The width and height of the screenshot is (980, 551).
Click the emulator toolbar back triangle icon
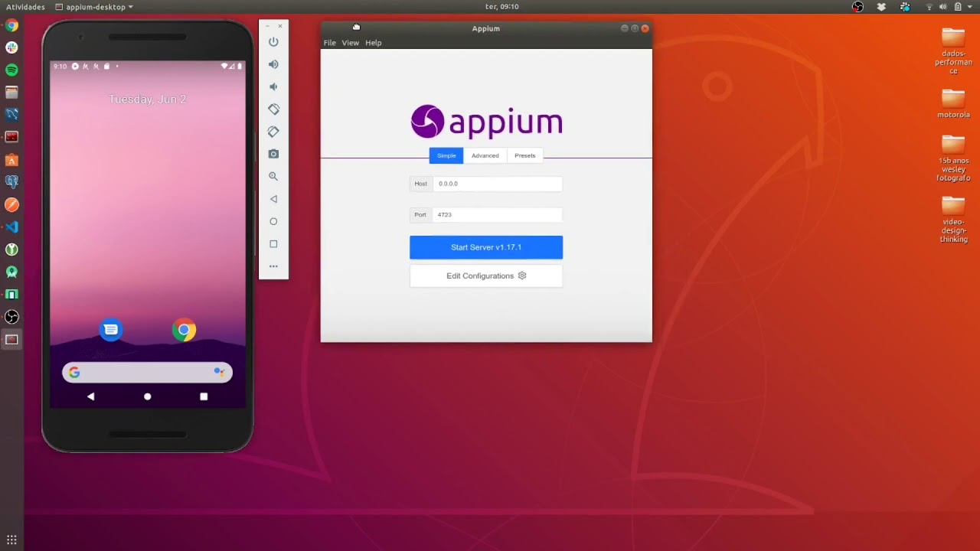tap(273, 199)
